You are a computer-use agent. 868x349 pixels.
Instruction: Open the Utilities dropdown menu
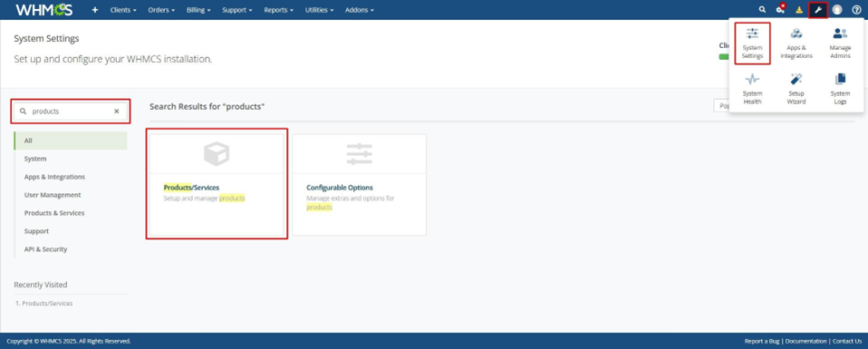coord(319,10)
